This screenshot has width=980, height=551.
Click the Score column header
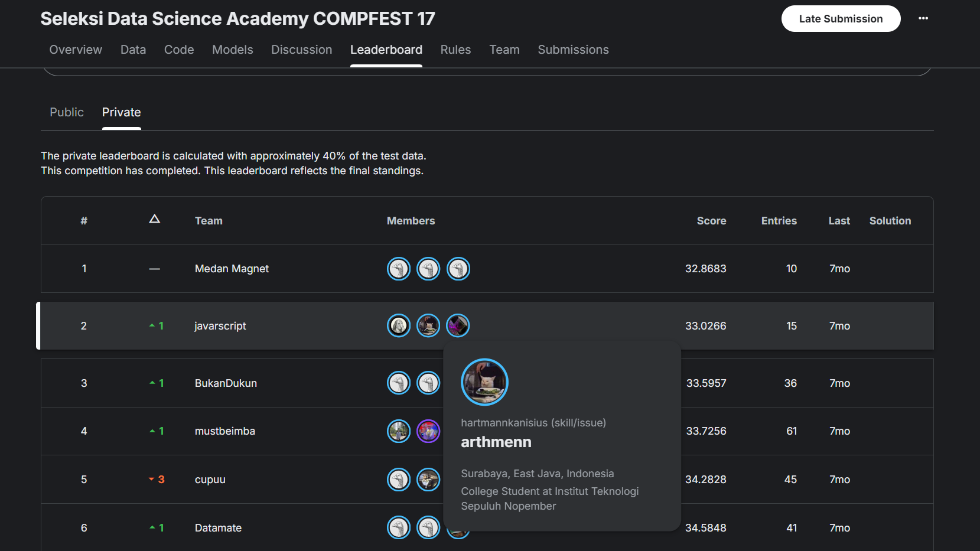(711, 221)
